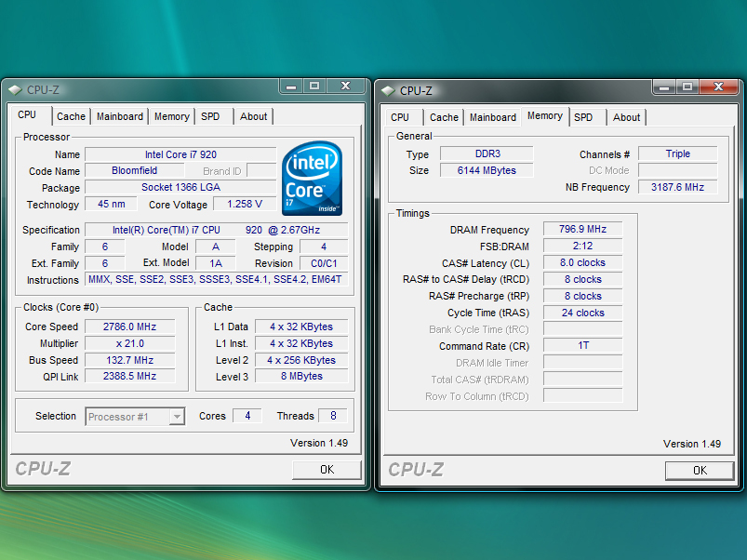Click the NB Frequency value '3187.6 MHz'

click(678, 187)
